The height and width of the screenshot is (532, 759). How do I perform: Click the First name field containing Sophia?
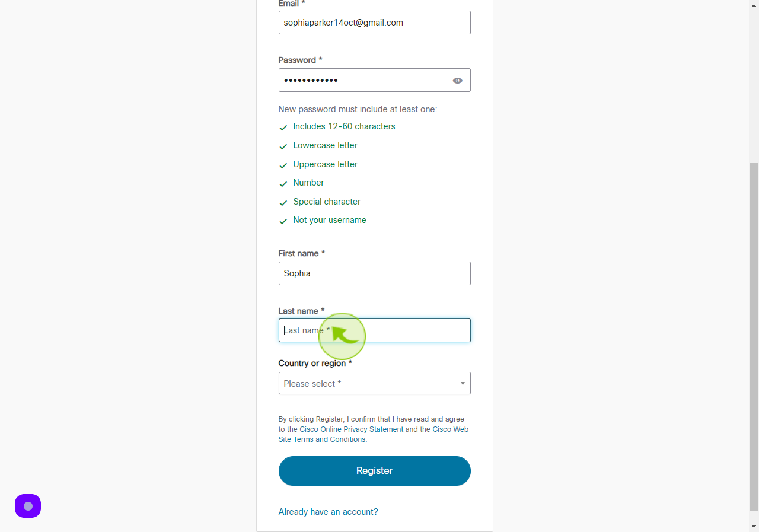[375, 273]
